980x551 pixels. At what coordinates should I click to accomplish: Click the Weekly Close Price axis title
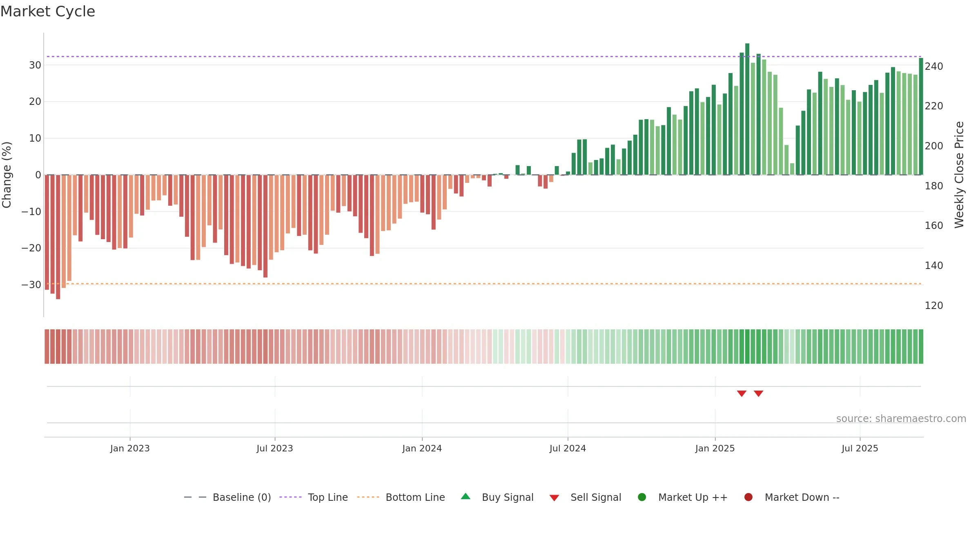(x=959, y=175)
